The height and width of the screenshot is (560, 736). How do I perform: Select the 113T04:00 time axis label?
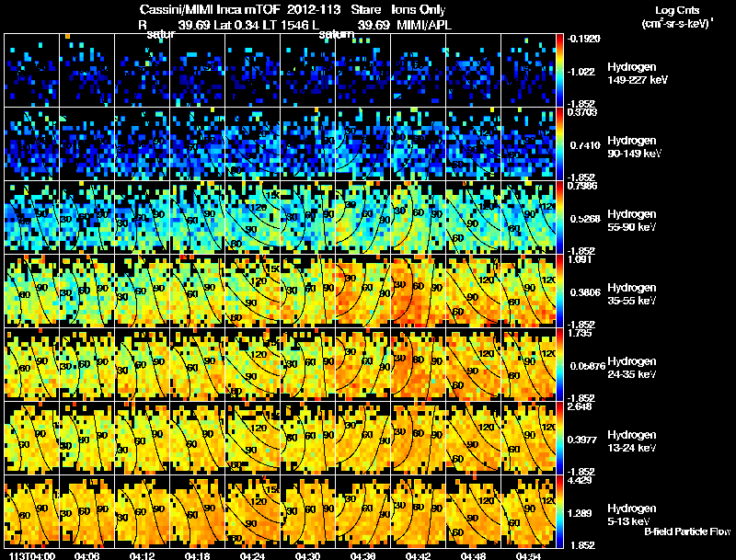(32, 555)
